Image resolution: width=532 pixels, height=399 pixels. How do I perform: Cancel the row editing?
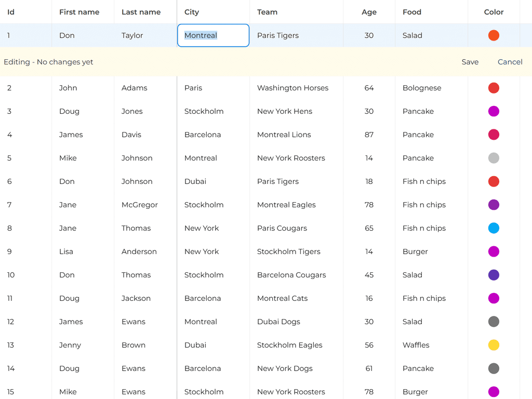(510, 62)
